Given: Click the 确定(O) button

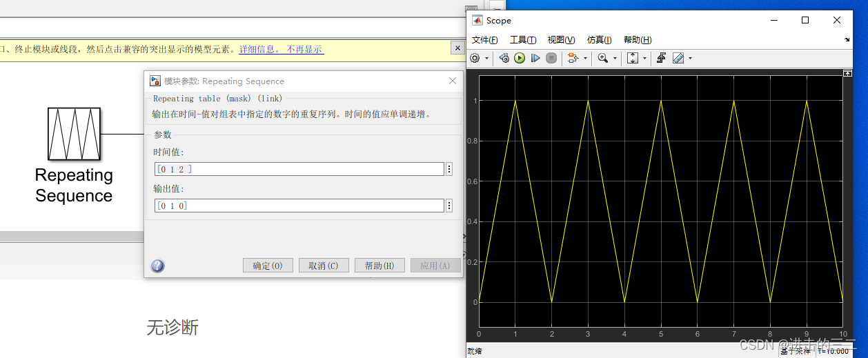Looking at the screenshot, I should 268,266.
